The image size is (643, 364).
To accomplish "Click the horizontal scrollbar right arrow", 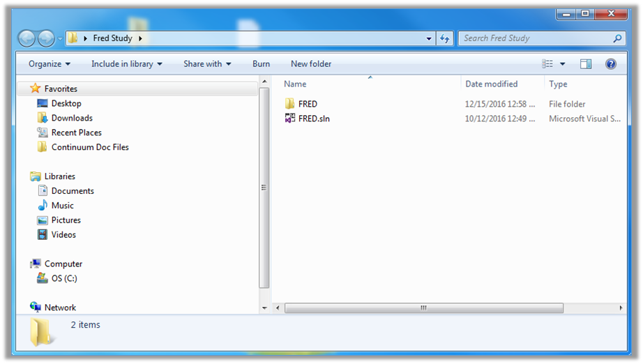I will pyautogui.click(x=621, y=308).
